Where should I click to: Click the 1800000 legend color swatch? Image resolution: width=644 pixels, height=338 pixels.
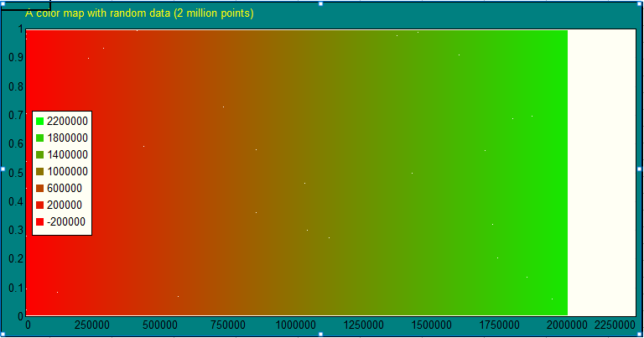tap(39, 138)
